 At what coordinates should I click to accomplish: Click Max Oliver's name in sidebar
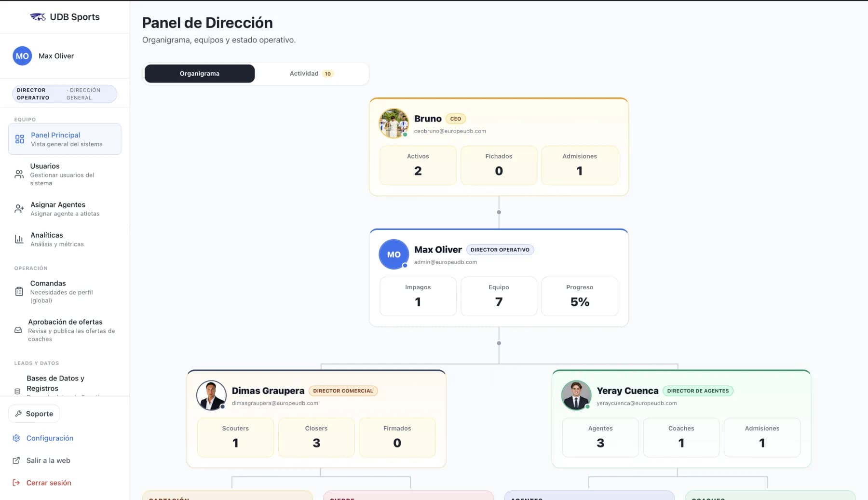pyautogui.click(x=56, y=56)
